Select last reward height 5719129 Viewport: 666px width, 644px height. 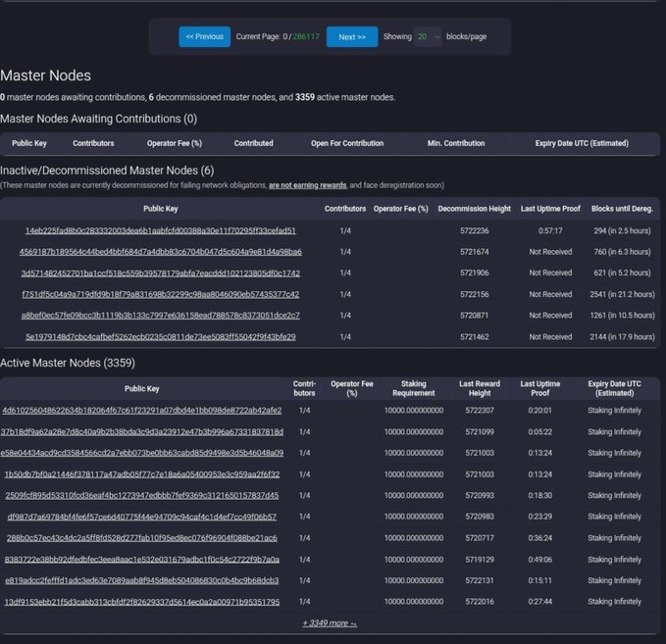coord(480,560)
